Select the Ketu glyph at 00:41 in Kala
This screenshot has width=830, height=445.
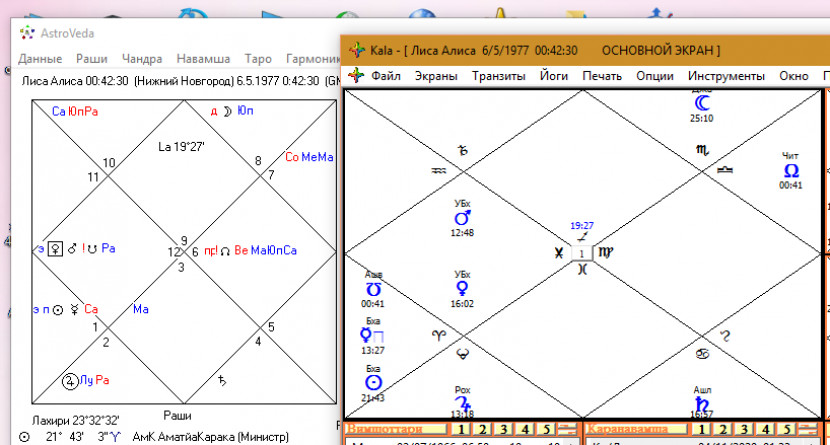pyautogui.click(x=373, y=290)
